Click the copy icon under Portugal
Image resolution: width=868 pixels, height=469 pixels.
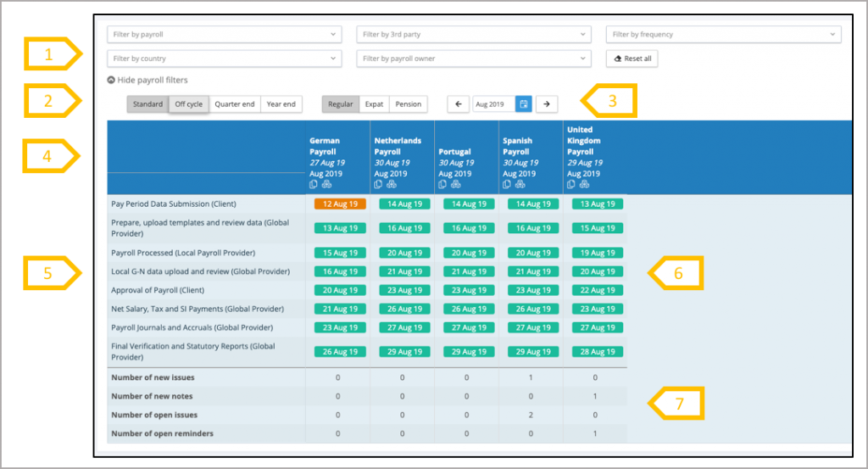pyautogui.click(x=442, y=184)
